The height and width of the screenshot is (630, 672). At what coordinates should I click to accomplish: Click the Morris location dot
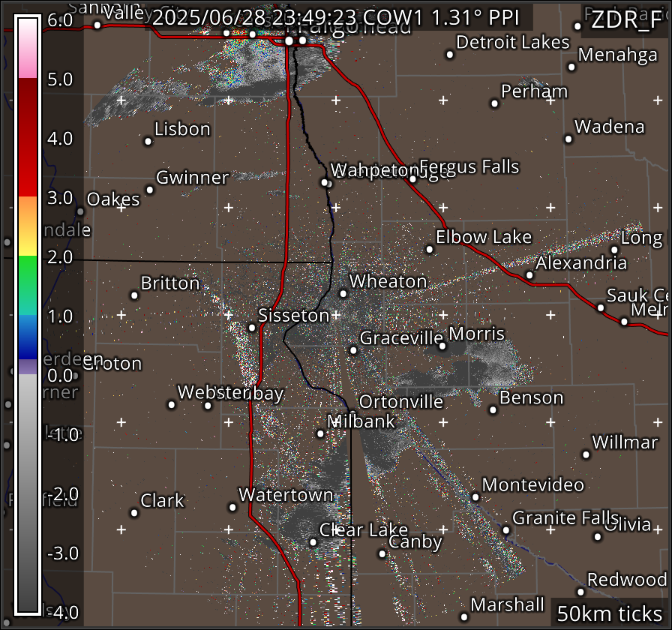click(x=442, y=346)
